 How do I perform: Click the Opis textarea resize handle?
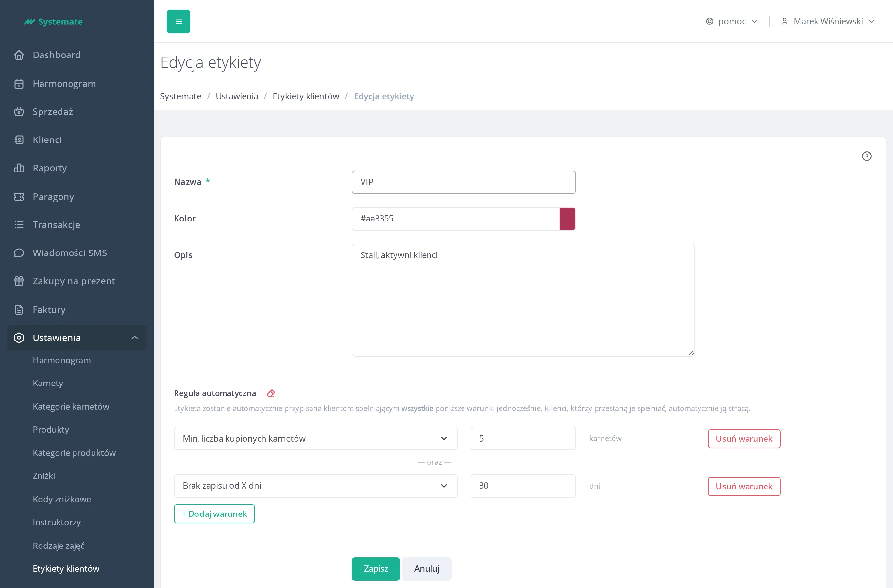[691, 353]
